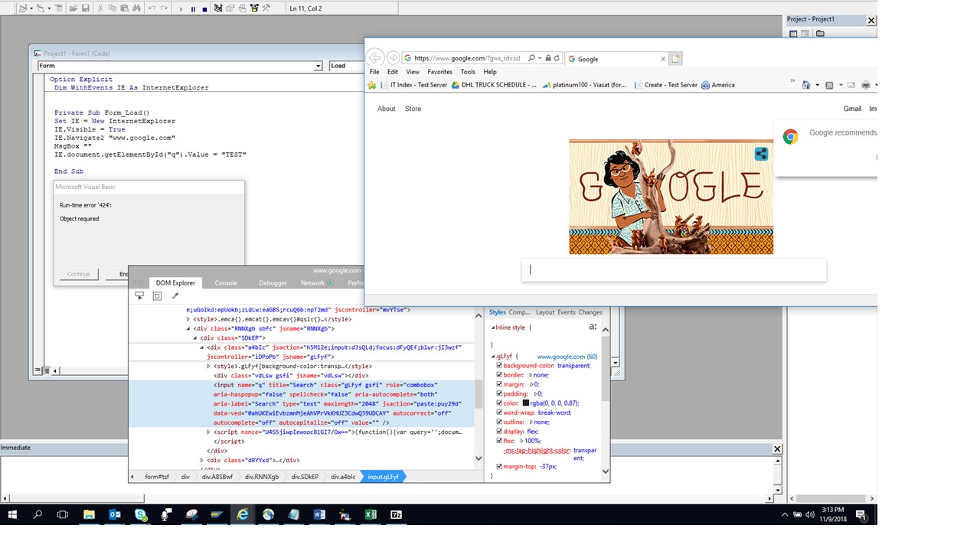Click the Open Project icon in VB toolbar

coord(73,8)
